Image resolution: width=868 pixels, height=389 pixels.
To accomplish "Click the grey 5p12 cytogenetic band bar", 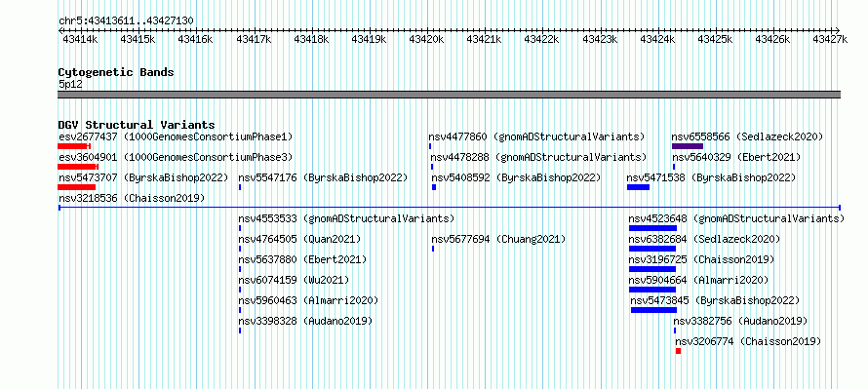I will point(449,95).
